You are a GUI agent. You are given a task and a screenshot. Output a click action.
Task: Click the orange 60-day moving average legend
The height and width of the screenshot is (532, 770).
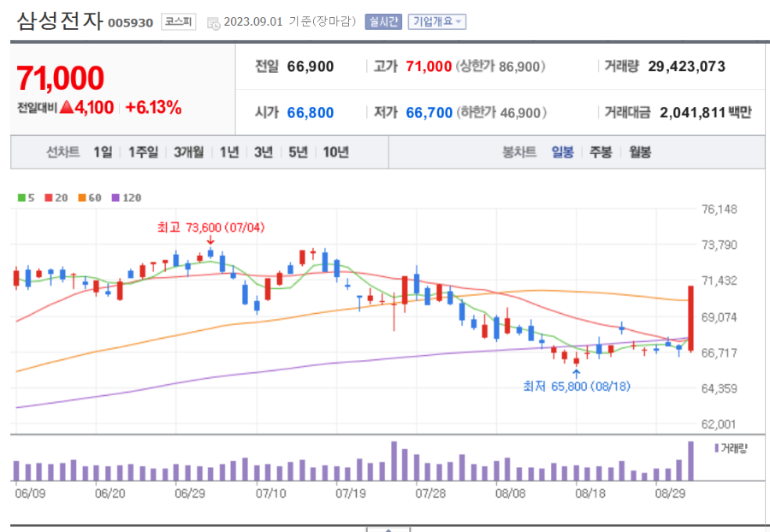[x=90, y=198]
